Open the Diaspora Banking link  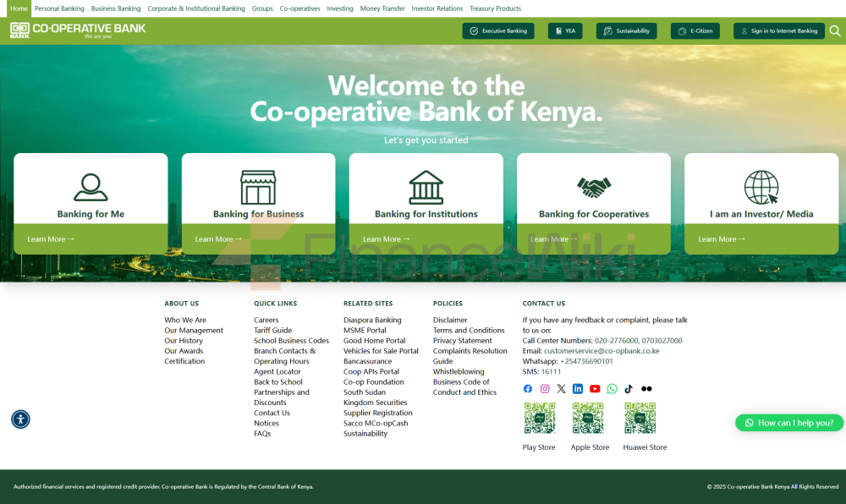[x=372, y=320]
